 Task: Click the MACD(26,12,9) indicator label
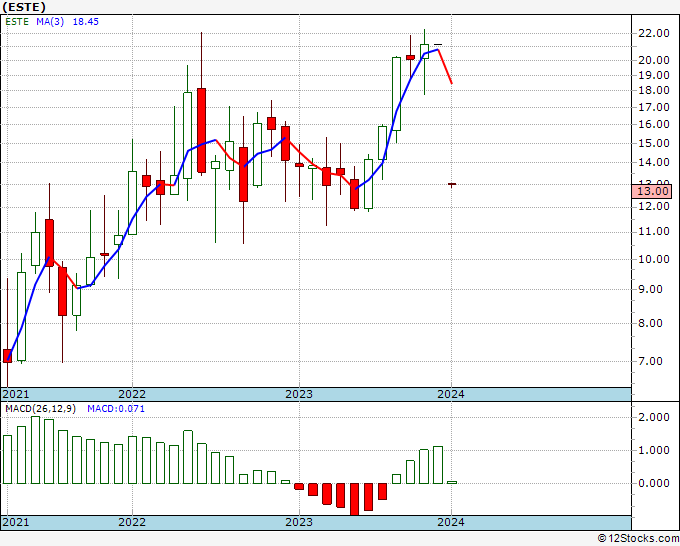pyautogui.click(x=40, y=409)
